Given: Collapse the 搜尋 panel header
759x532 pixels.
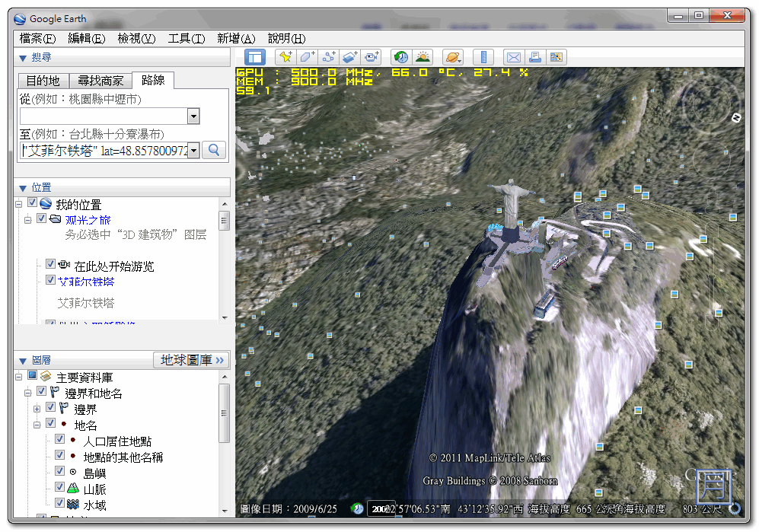Looking at the screenshot, I should 23,58.
